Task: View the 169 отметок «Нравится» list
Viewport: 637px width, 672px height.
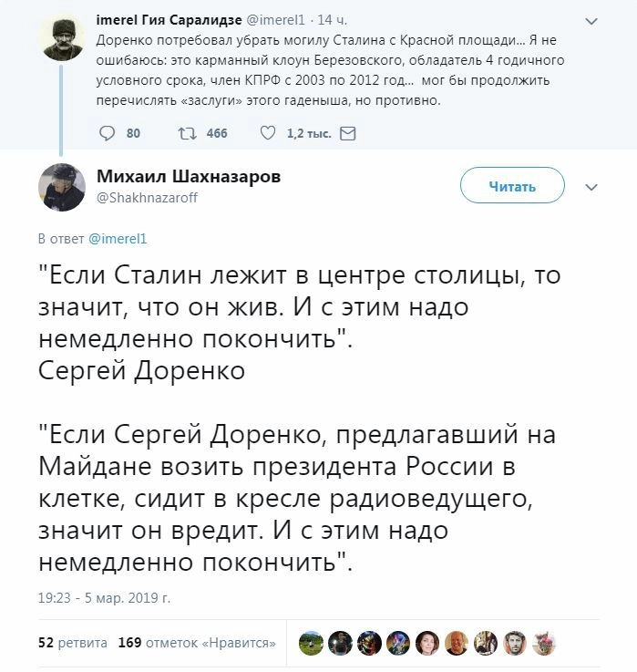Action: pyautogui.click(x=197, y=642)
